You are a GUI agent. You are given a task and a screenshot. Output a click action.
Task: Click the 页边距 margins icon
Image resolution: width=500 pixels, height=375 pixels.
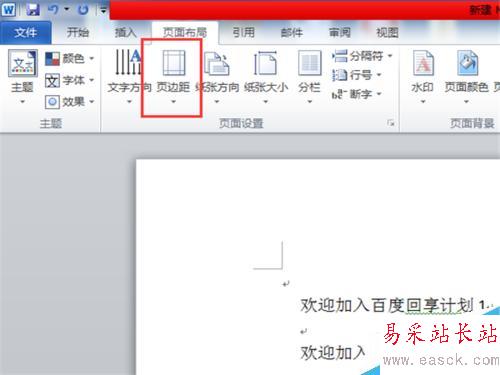tap(174, 63)
